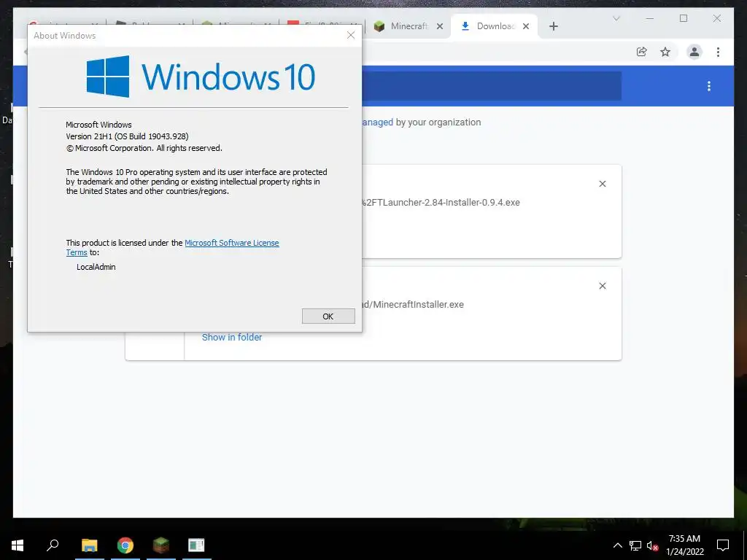This screenshot has height=560, width=747.
Task: Open the notification center
Action: 723,545
